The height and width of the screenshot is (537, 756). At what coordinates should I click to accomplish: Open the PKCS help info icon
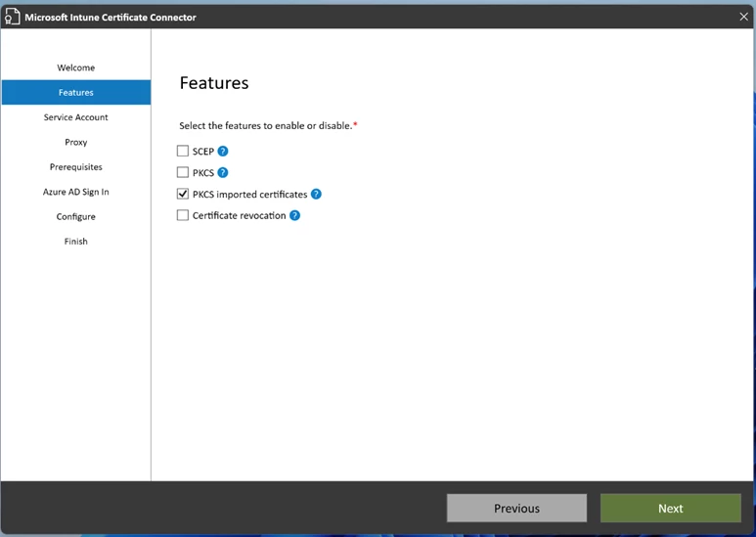pos(223,172)
